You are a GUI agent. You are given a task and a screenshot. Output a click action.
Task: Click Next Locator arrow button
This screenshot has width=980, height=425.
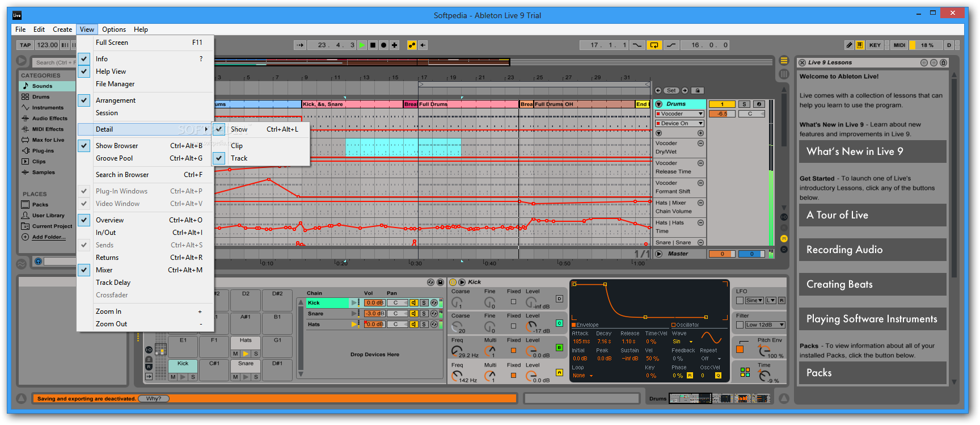(685, 90)
